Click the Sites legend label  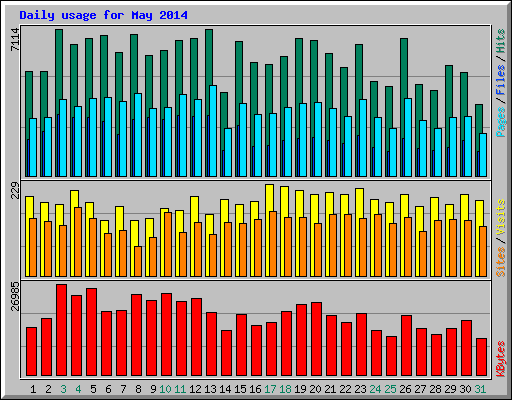tap(501, 262)
